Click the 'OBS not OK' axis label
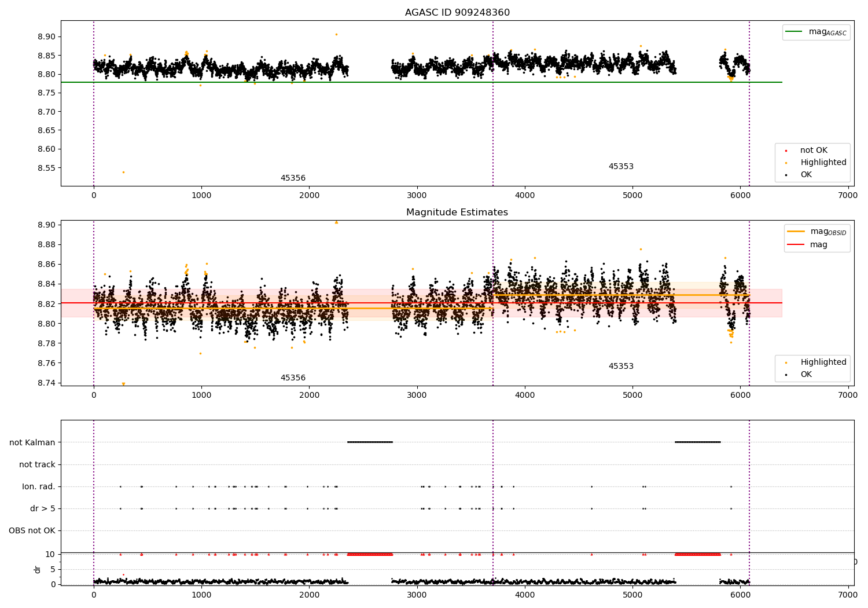The width and height of the screenshot is (868, 608). tap(32, 530)
